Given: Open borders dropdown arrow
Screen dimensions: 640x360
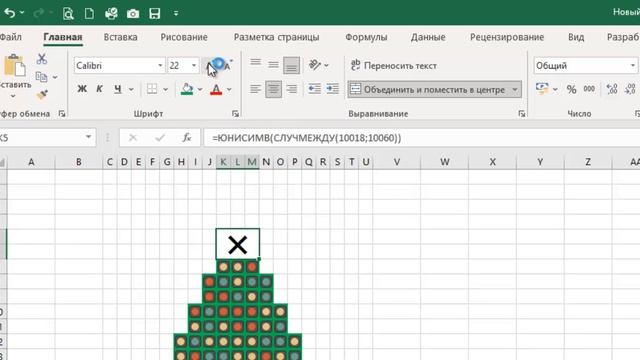Looking at the screenshot, I should (165, 89).
